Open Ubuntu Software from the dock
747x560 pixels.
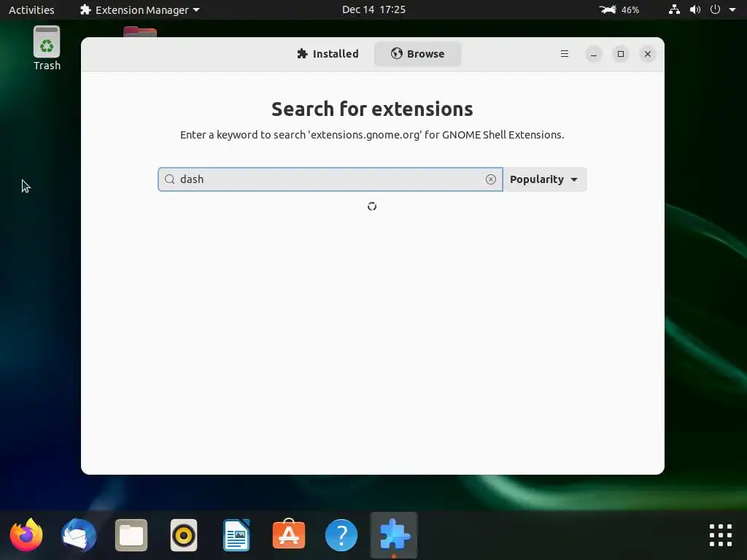tap(289, 534)
